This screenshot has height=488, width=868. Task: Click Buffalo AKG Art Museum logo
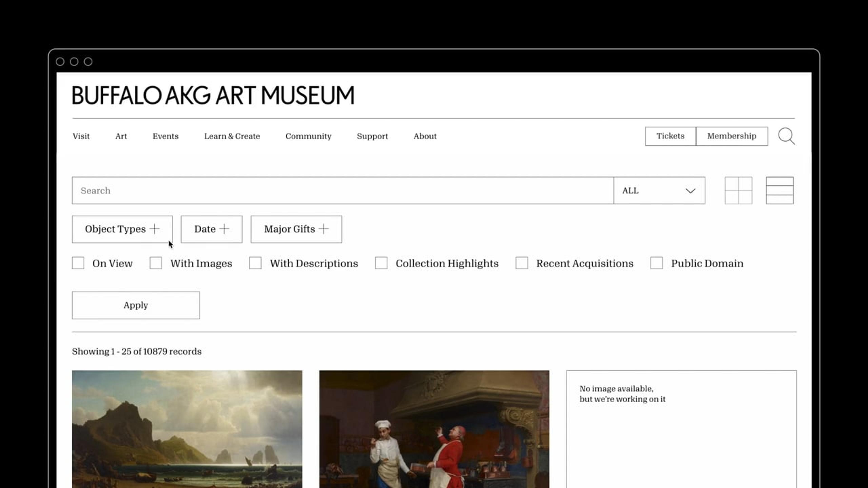point(213,95)
